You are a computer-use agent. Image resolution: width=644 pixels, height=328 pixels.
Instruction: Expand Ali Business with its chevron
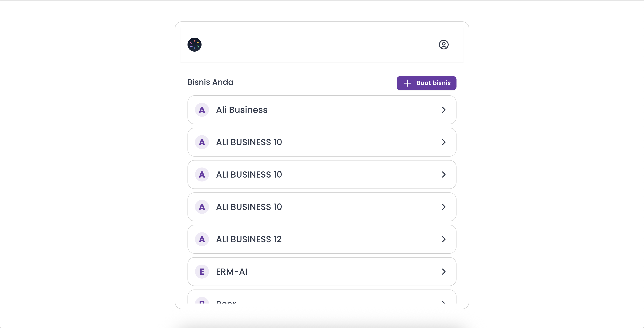tap(444, 110)
